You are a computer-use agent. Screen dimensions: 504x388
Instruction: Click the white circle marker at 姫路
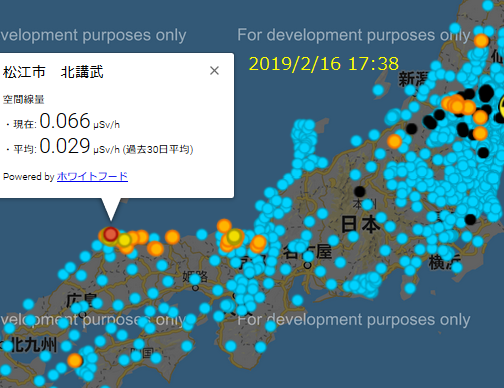click(x=196, y=287)
